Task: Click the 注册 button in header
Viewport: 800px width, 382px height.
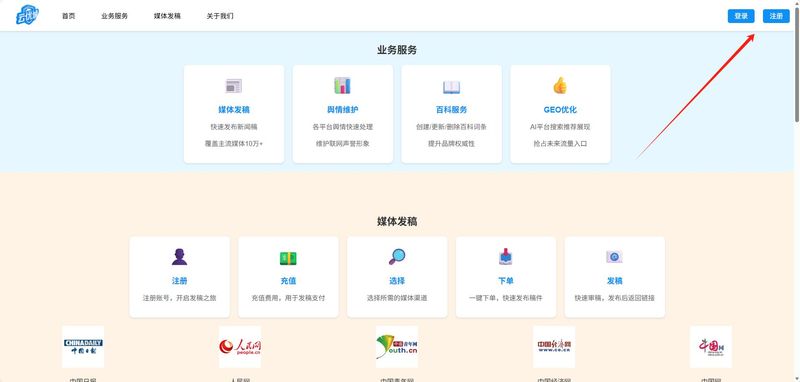Action: [x=776, y=16]
